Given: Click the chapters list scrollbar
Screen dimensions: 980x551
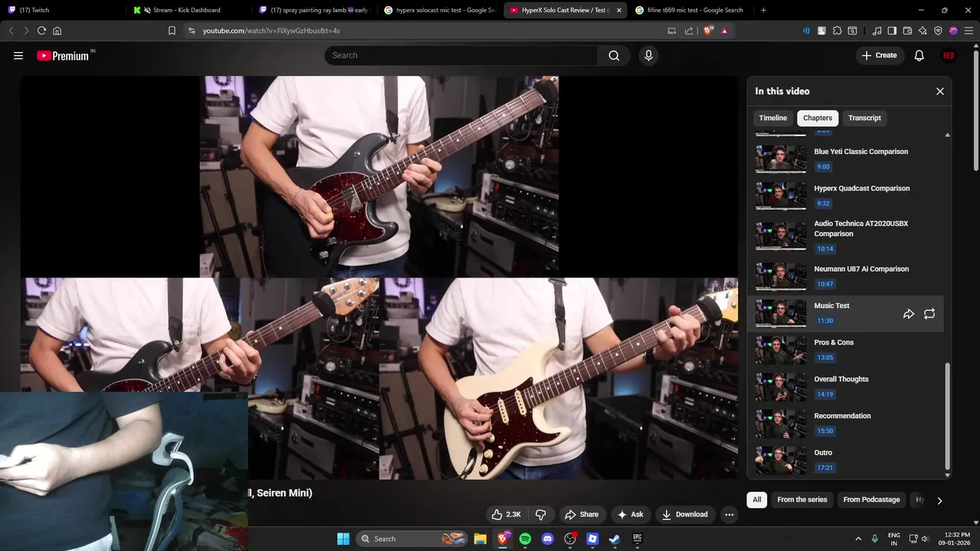Looking at the screenshot, I should [x=947, y=416].
